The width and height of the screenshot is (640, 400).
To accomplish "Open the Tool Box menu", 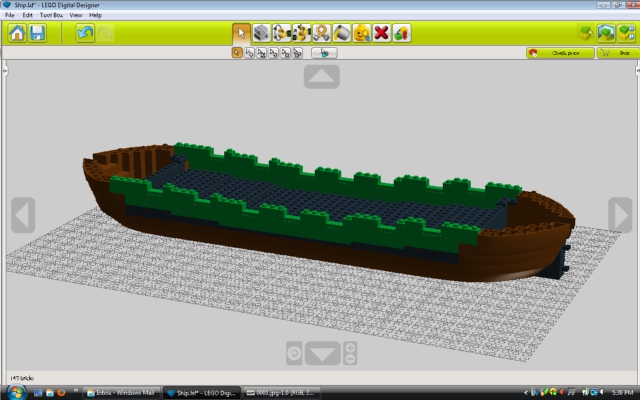I will tap(51, 15).
